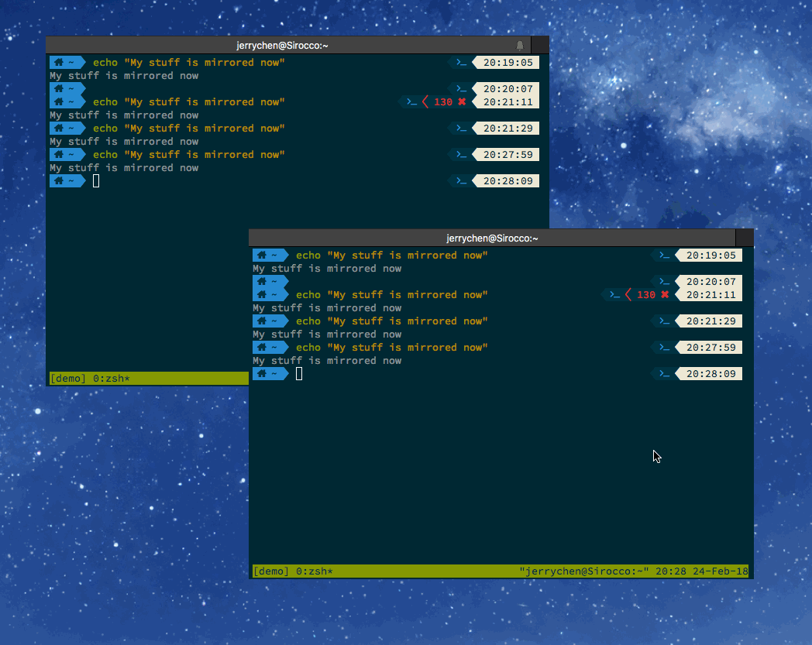Click the [demo] session name in front terminal's status bar
This screenshot has height=645, width=812.
pos(270,571)
